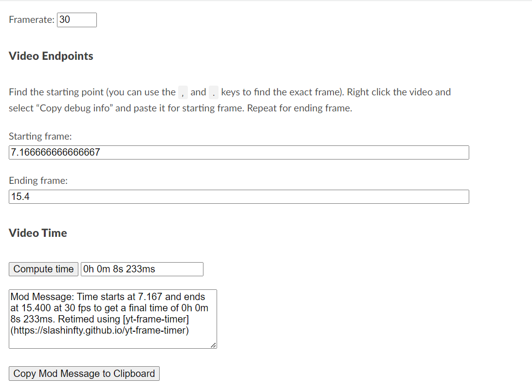Click the period key hint
Screen dimensions: 532x392
point(214,92)
